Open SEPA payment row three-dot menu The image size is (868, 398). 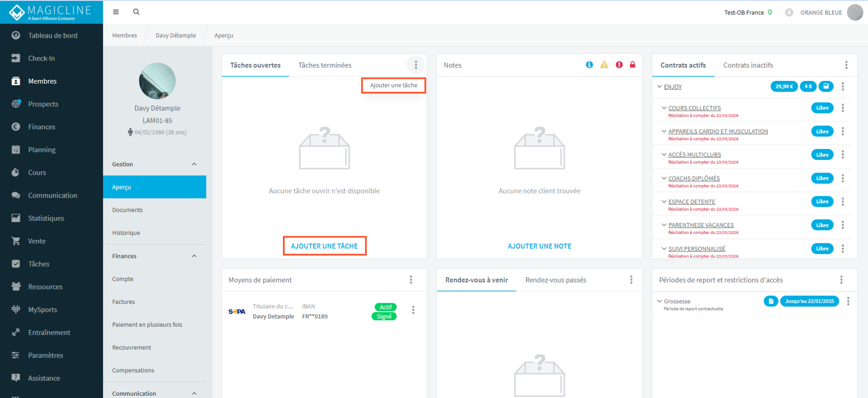(x=413, y=310)
